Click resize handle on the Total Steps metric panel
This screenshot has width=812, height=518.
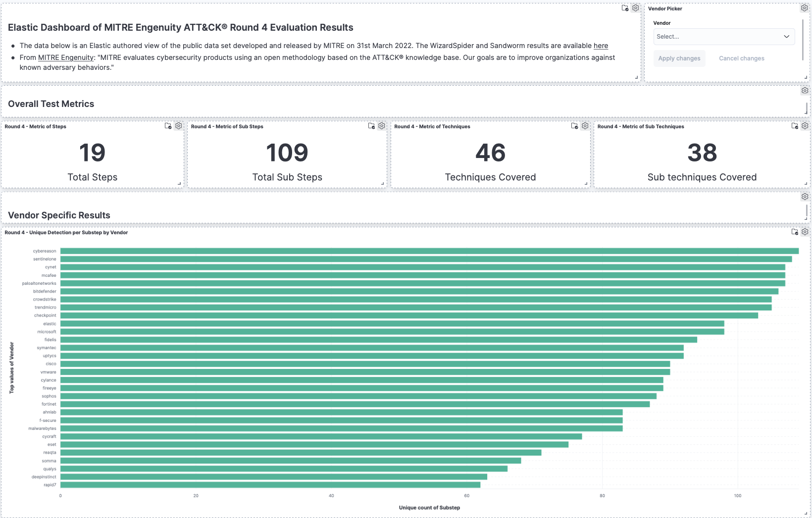[180, 184]
